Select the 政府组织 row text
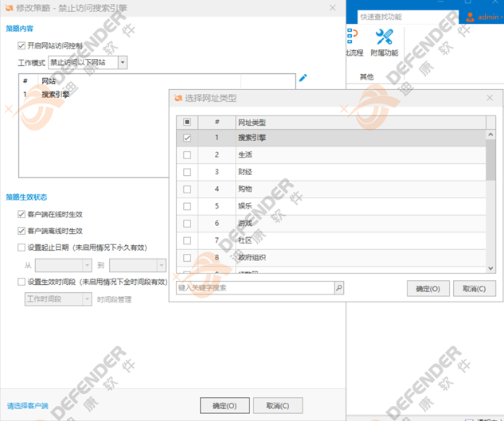 point(252,257)
